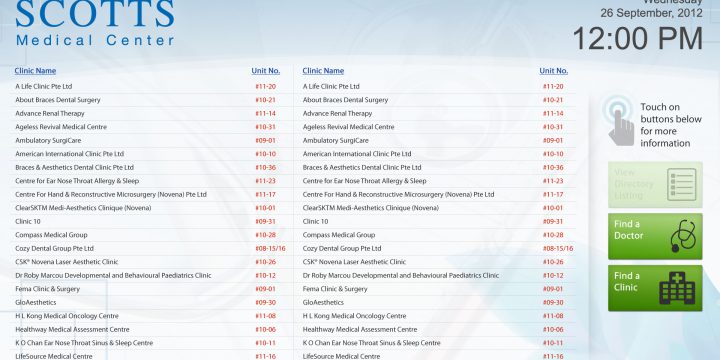Select 'Dr Roby Marcou Developmental' clinic in left list

point(113,276)
